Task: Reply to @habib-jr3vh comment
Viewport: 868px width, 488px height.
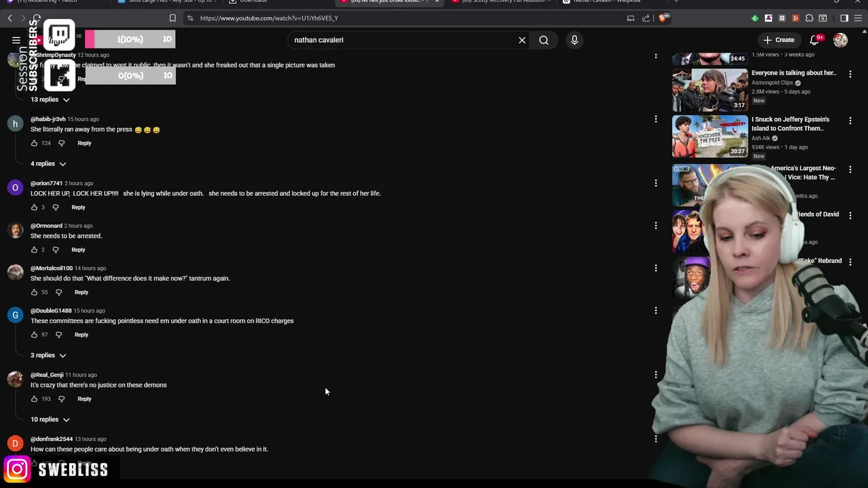Action: 84,143
